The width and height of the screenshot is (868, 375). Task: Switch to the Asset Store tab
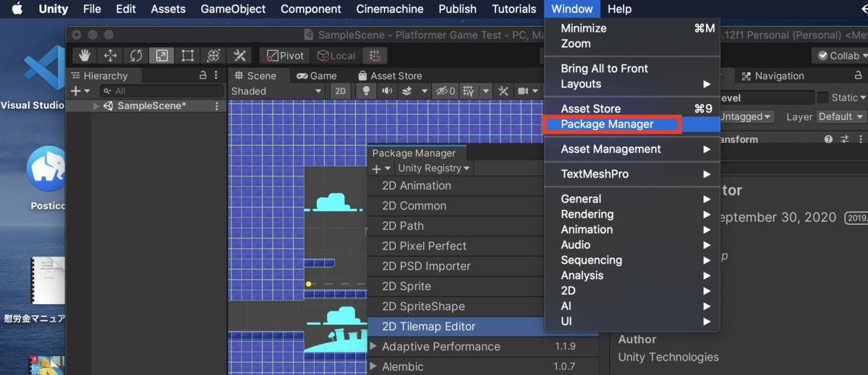tap(390, 76)
